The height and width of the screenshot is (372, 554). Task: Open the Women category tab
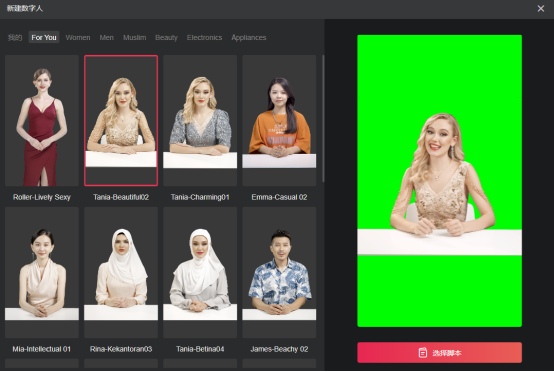click(x=78, y=37)
